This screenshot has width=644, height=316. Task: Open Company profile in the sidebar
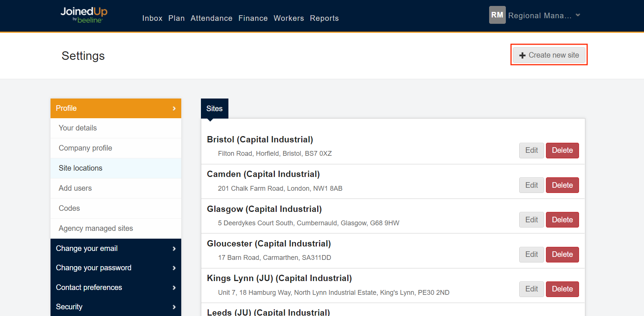click(x=85, y=148)
